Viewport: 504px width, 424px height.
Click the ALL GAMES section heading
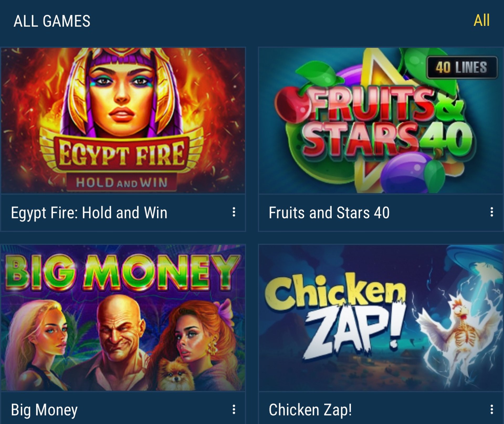(x=52, y=21)
